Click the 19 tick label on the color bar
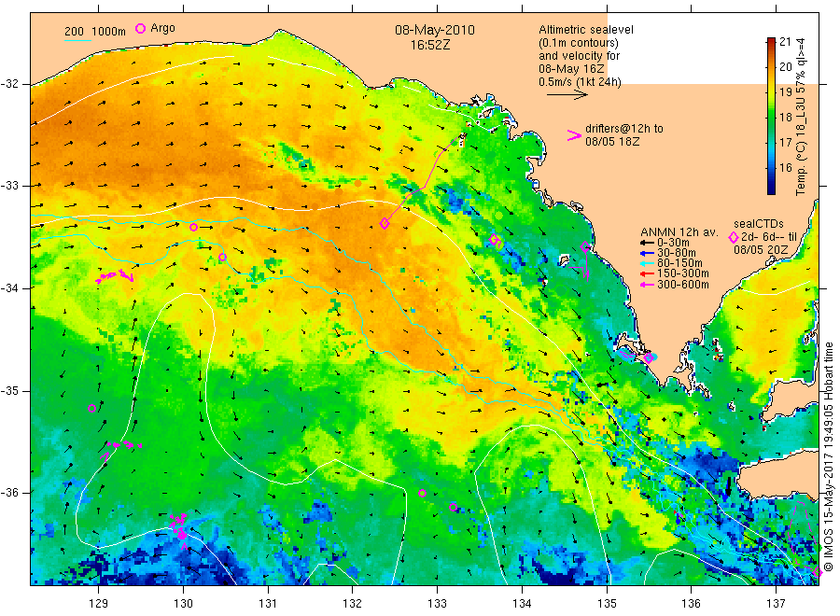840x616 pixels. click(x=785, y=91)
